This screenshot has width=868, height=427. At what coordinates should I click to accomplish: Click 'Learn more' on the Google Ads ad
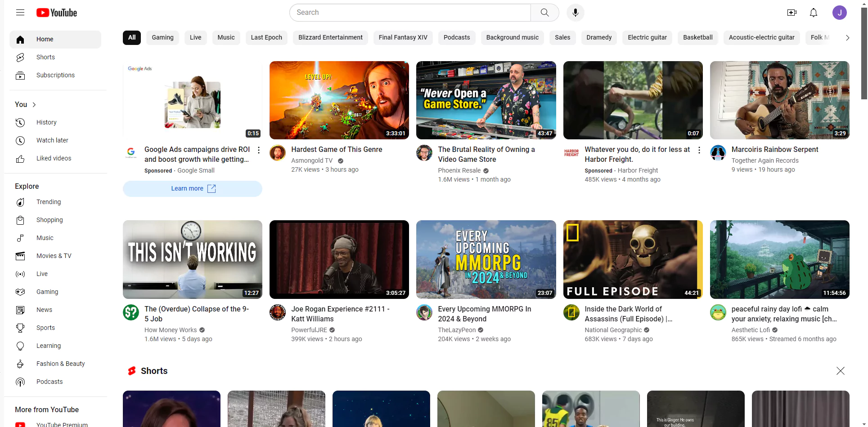tap(192, 188)
